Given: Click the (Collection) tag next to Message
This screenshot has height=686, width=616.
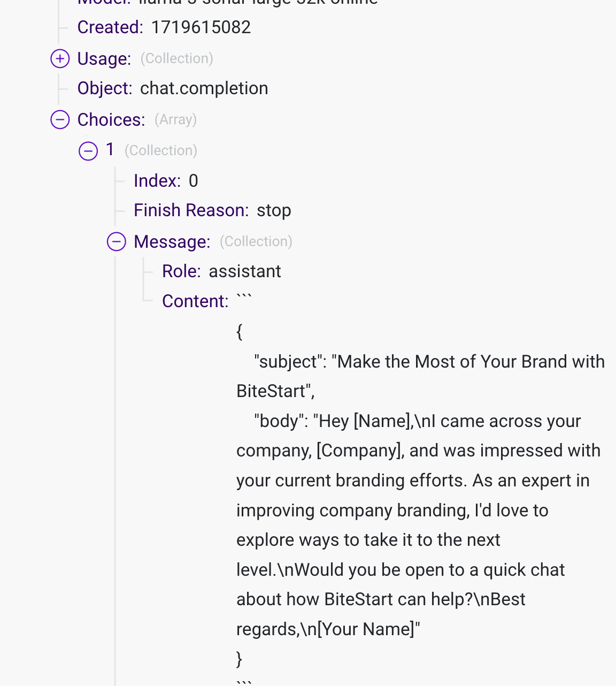Looking at the screenshot, I should click(x=256, y=241).
